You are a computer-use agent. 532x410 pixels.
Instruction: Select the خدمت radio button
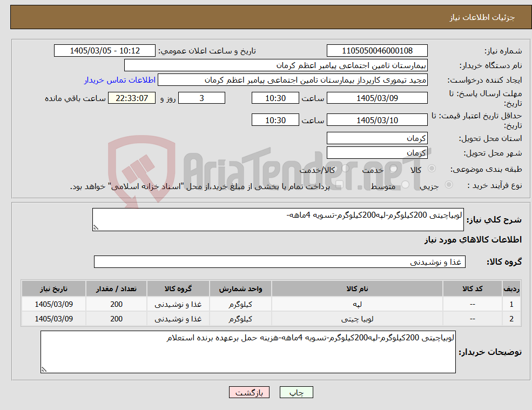pyautogui.click(x=394, y=169)
